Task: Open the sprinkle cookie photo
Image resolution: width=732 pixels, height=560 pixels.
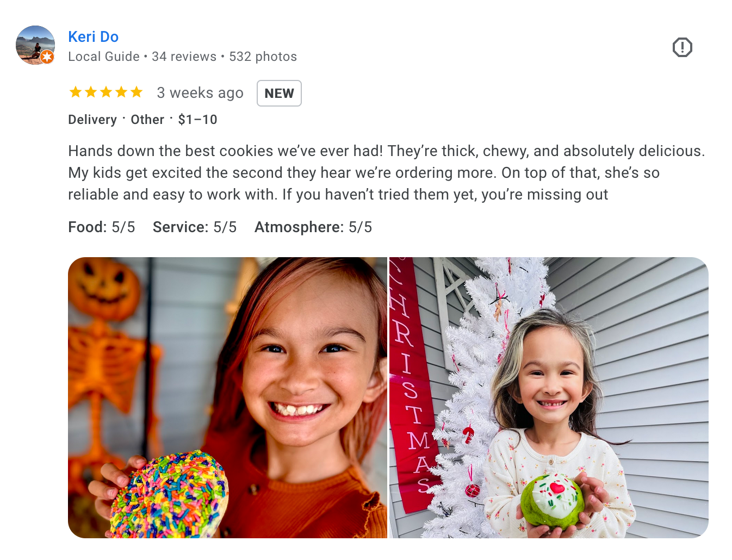Action: click(227, 397)
